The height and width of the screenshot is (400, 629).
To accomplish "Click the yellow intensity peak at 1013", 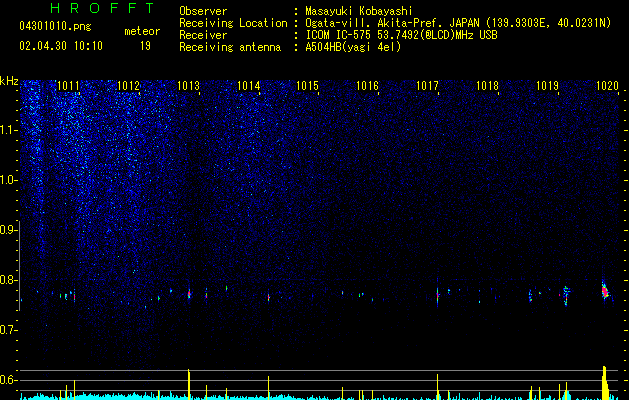I will 189,384.
